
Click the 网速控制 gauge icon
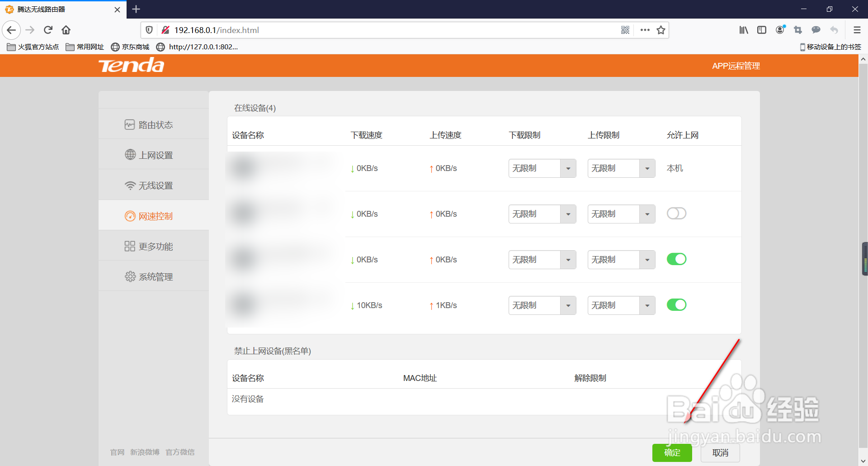pos(130,216)
